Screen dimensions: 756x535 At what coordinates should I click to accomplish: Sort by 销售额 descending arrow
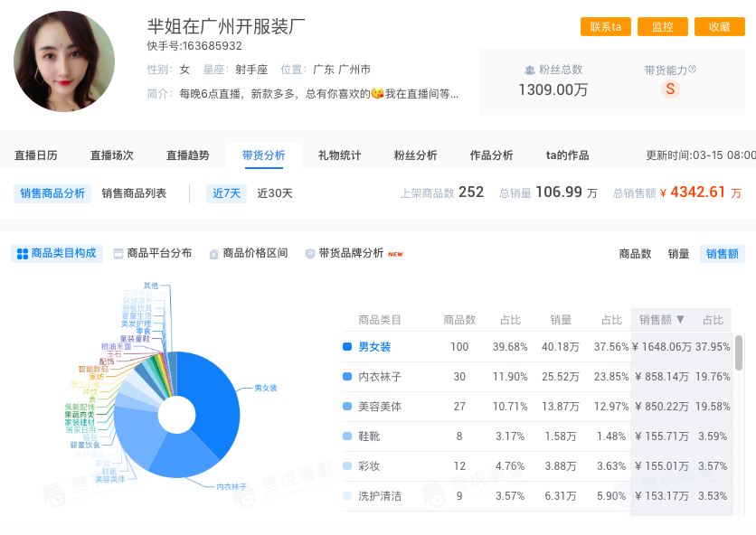pos(680,319)
